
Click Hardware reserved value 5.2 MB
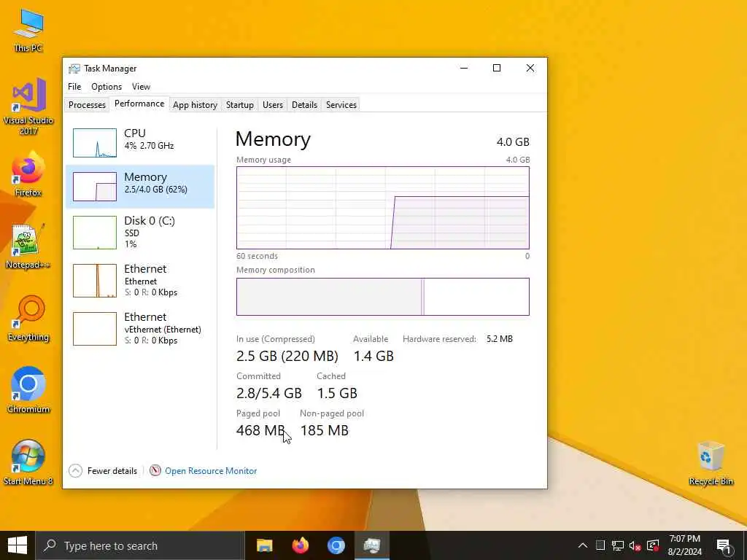click(499, 339)
